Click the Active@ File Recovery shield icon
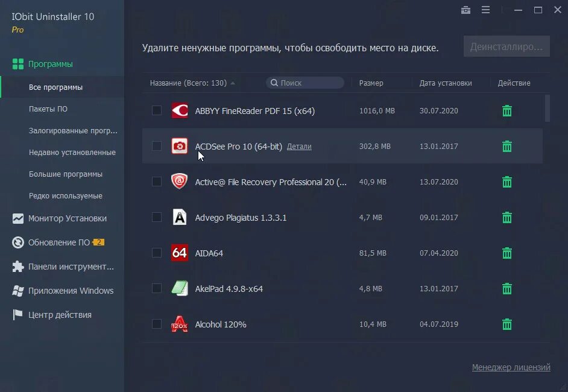568x392 pixels. click(179, 182)
